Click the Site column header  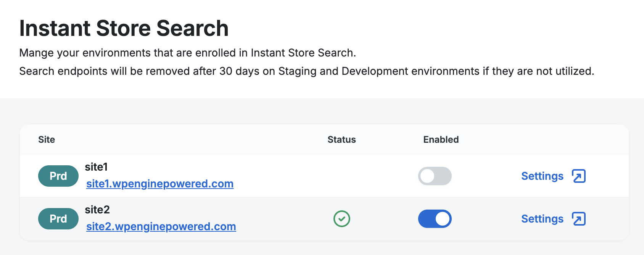[47, 140]
